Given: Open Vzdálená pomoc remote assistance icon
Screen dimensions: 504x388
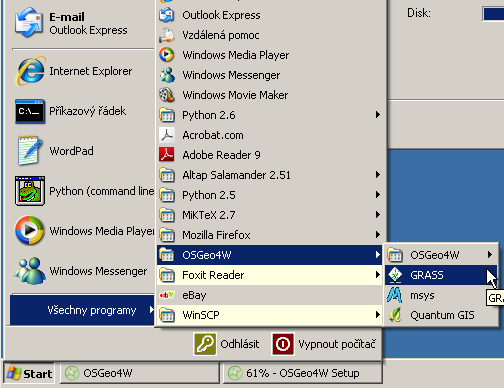Looking at the screenshot, I should 166,35.
